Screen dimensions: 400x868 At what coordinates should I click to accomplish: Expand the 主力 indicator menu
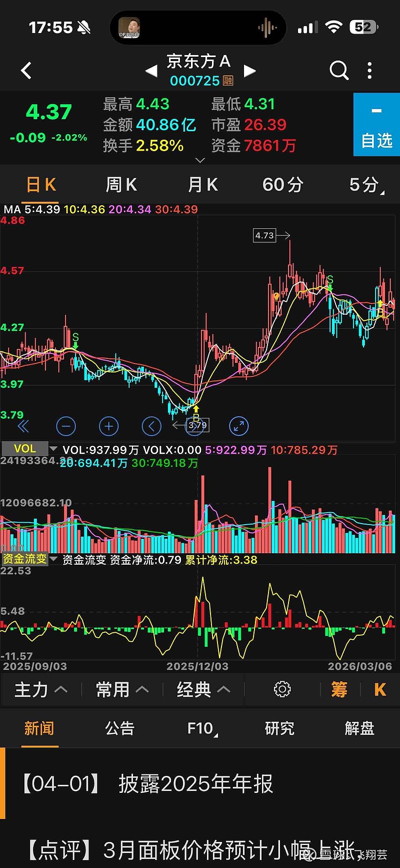40,689
